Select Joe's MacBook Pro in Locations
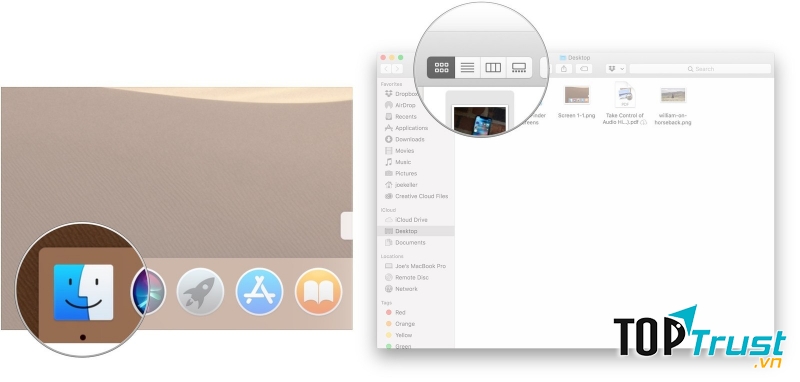 tap(415, 266)
